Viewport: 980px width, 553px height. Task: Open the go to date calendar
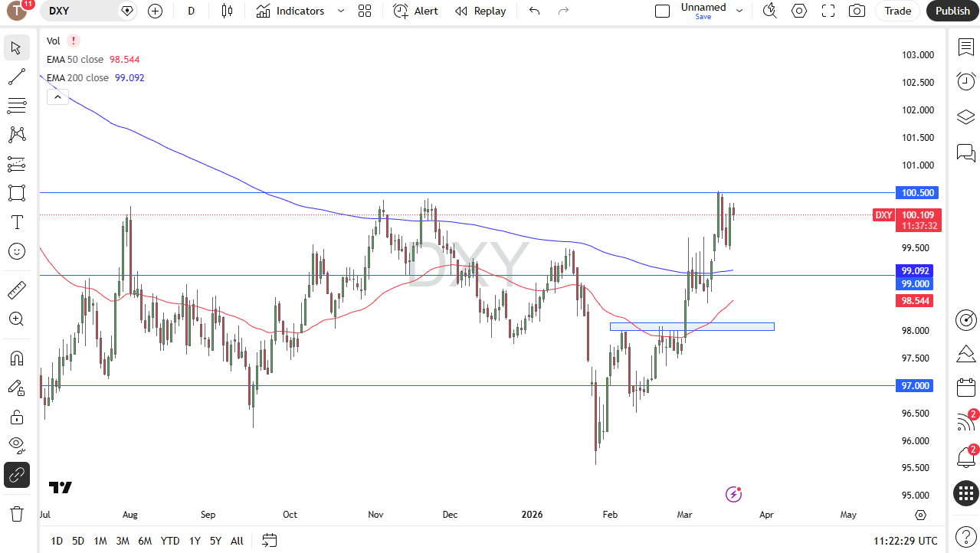[x=269, y=541]
